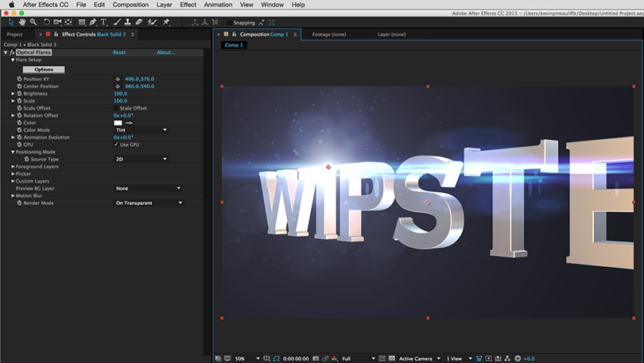Disable the Use GPU checkbox
Image resolution: width=644 pixels, height=363 pixels.
coord(116,145)
